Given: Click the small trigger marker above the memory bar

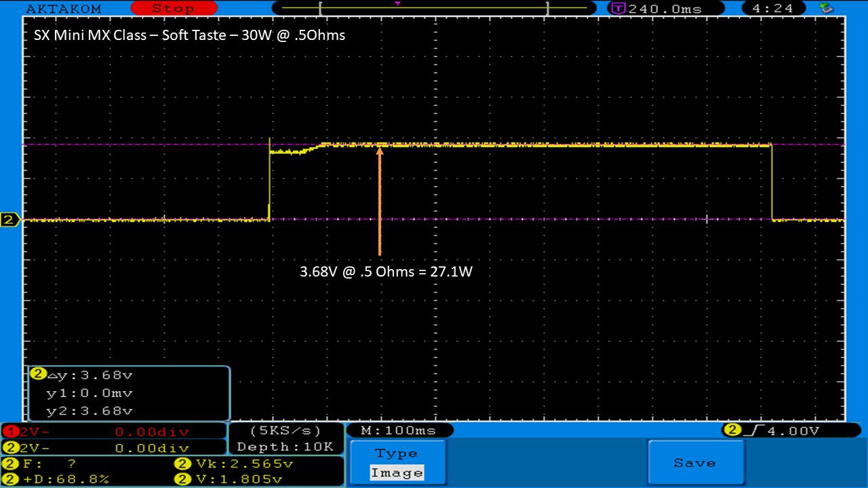Looking at the screenshot, I should pos(397,3).
